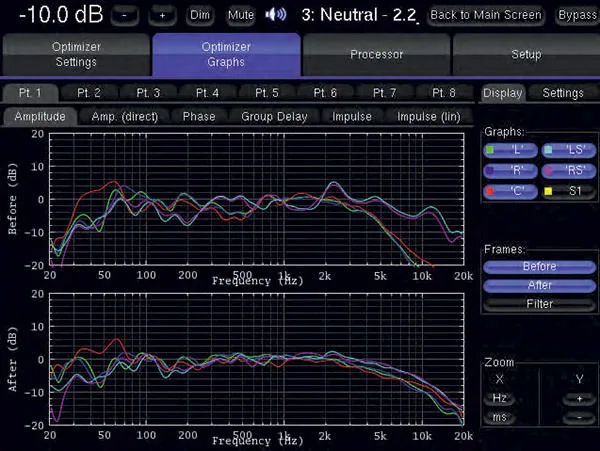Toggle the Bypass button
The width and height of the screenshot is (600, 451).
point(577,15)
